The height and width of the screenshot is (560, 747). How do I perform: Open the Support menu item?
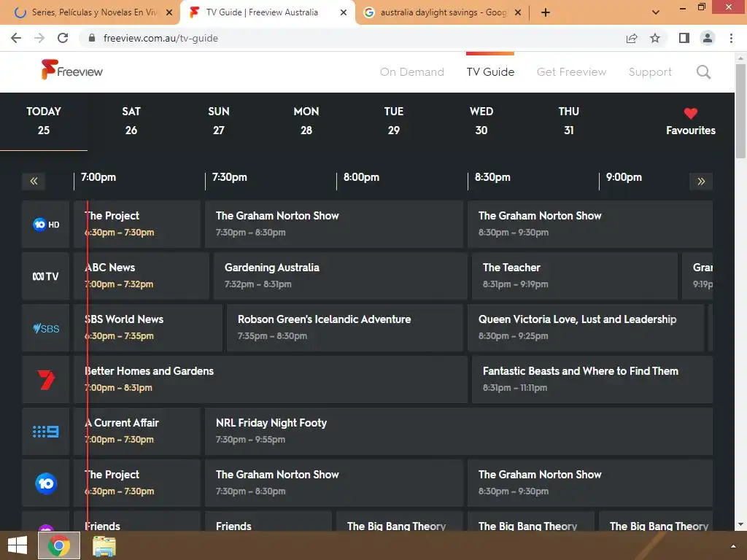[x=650, y=72]
